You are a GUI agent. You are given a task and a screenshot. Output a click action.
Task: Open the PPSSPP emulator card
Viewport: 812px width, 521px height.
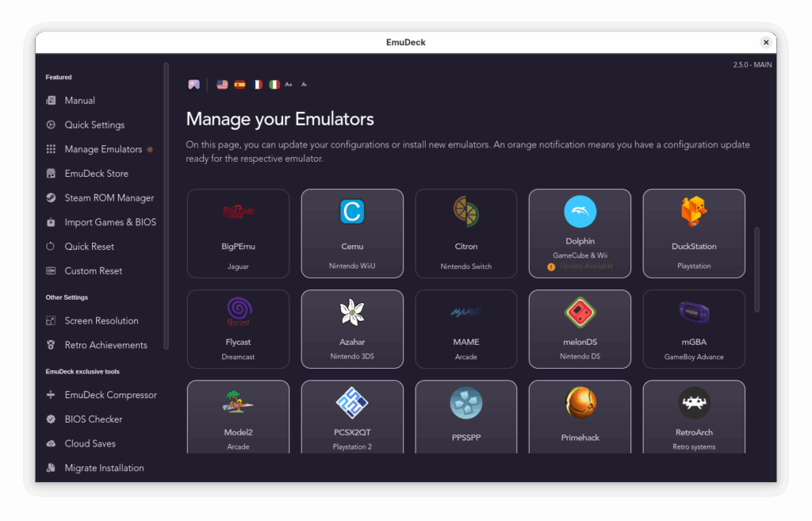pos(466,417)
